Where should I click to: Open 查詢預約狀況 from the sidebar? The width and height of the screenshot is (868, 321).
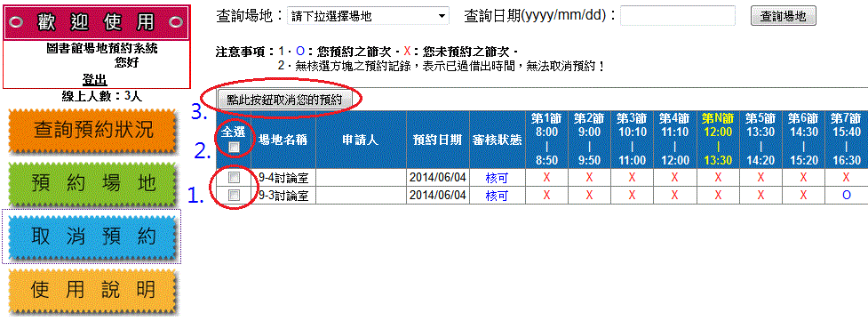93,132
